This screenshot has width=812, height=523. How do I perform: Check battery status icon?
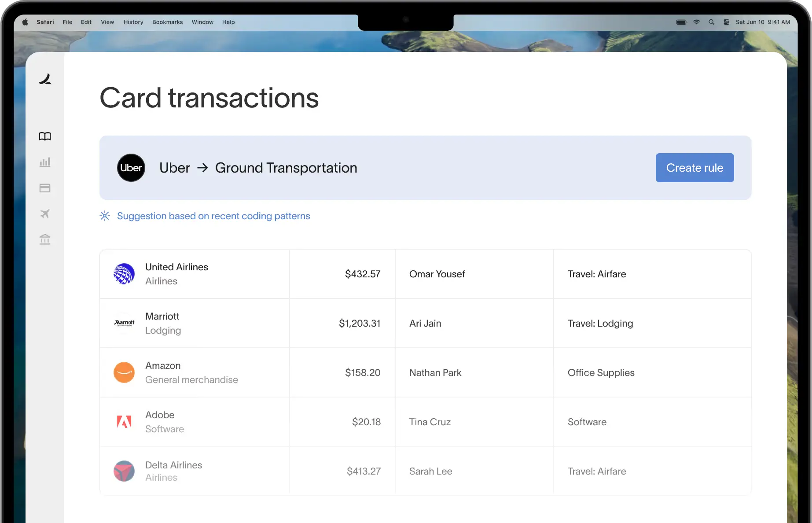681,22
